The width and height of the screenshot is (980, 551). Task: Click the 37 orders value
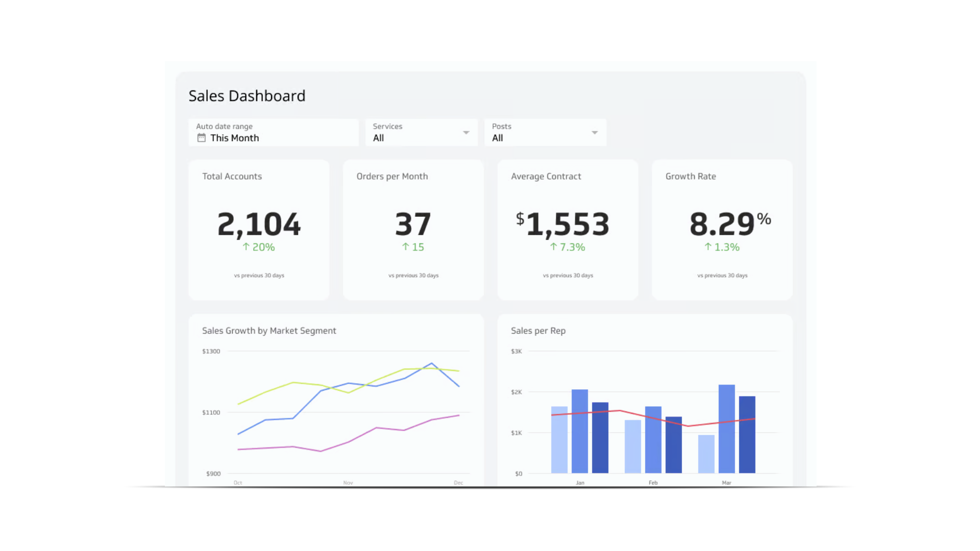point(413,224)
